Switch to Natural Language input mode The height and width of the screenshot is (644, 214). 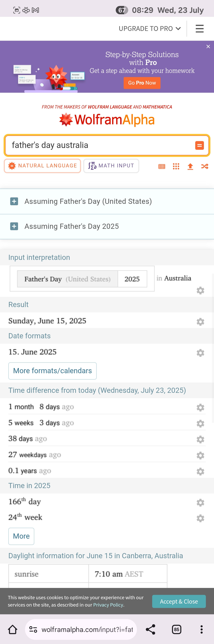[x=42, y=166]
